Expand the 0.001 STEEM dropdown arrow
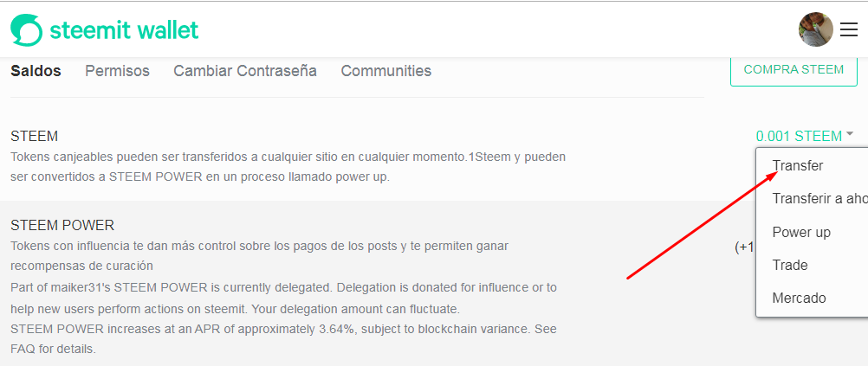Image resolution: width=868 pixels, height=366 pixels. pyautogui.click(x=850, y=134)
